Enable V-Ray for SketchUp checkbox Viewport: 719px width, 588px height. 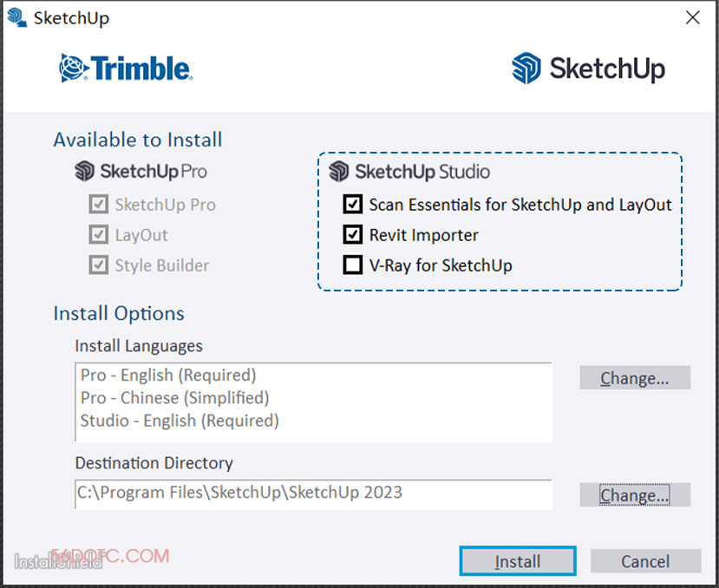(x=353, y=265)
